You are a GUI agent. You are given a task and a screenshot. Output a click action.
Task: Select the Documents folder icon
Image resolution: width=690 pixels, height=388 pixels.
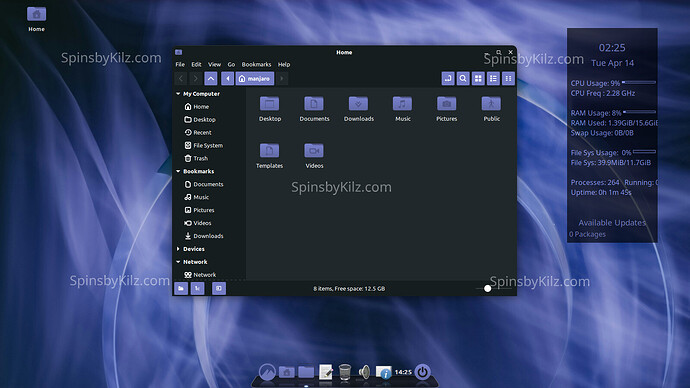314,104
